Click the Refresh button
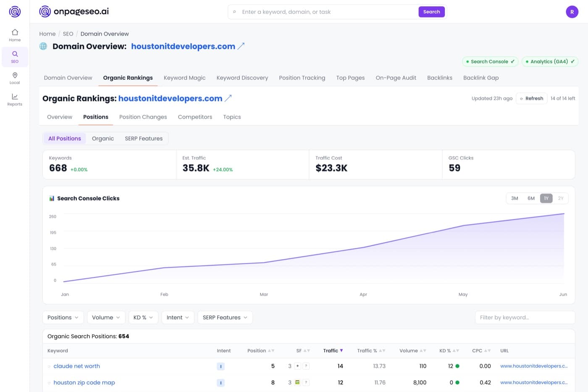Viewport: 588px width, 392px height. tap(531, 98)
